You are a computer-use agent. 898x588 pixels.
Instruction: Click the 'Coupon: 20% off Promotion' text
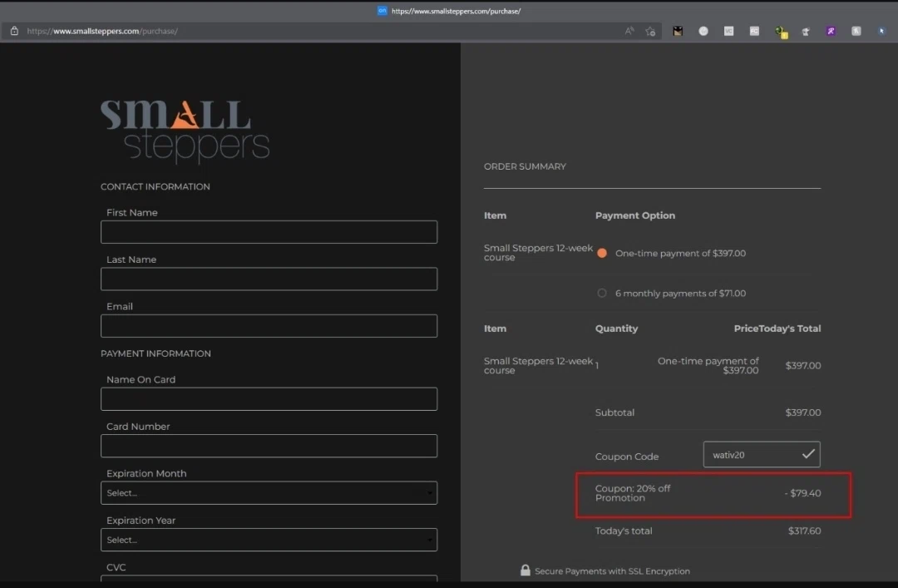click(x=632, y=493)
